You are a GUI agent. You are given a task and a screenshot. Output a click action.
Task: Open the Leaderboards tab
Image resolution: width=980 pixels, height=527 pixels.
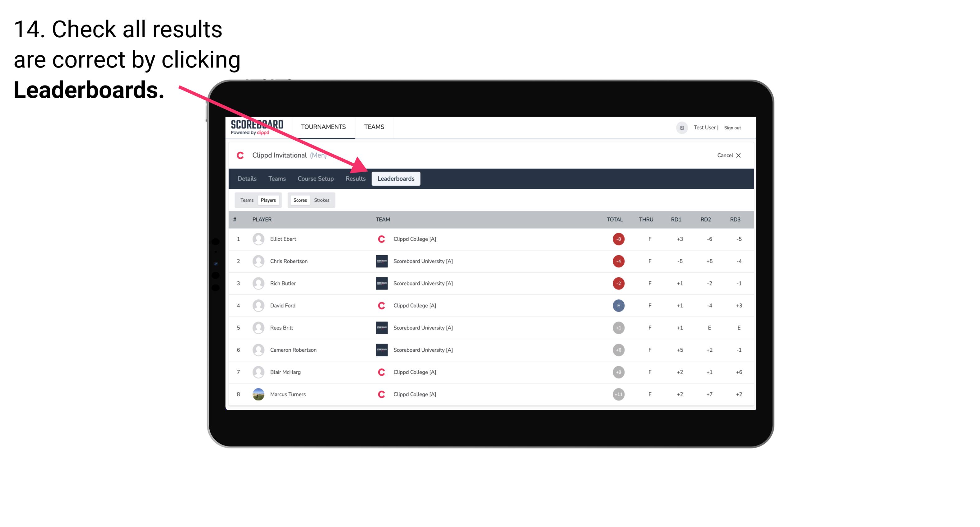396,179
